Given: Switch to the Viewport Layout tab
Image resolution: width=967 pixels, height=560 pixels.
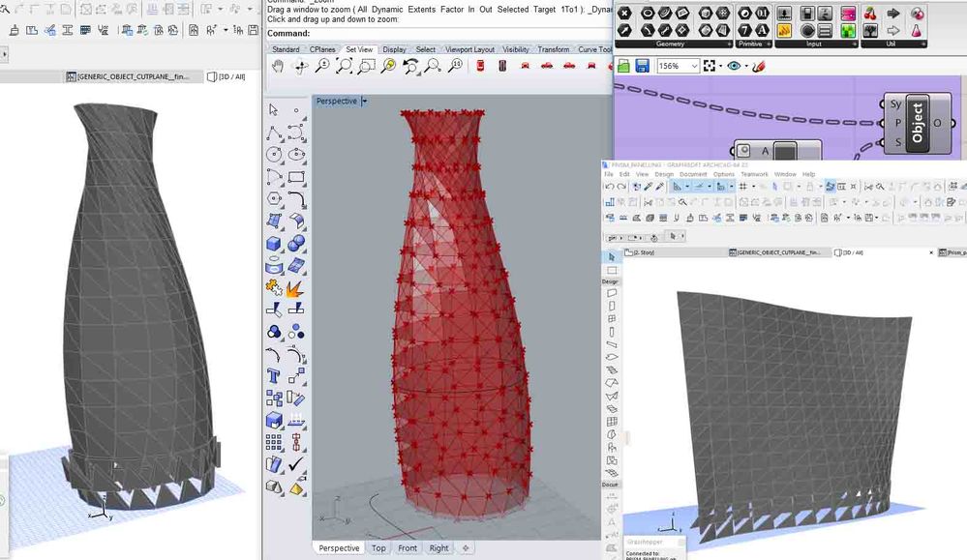Looking at the screenshot, I should (469, 49).
